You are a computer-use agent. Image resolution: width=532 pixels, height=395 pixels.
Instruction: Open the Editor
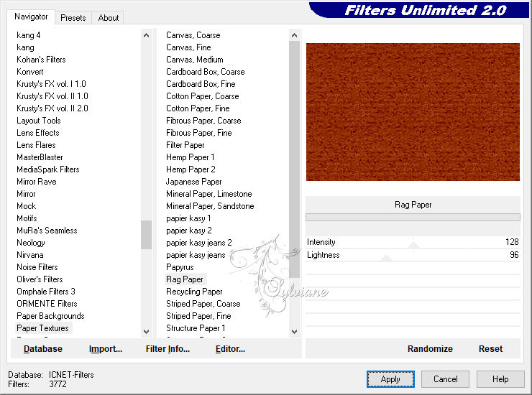(230, 349)
